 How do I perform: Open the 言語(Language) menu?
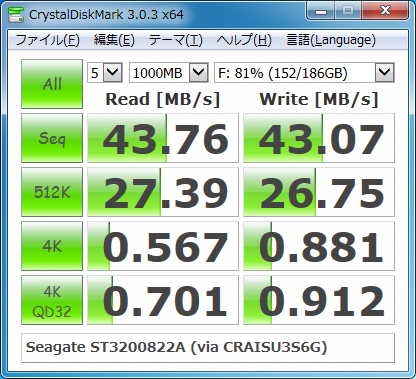tap(331, 40)
